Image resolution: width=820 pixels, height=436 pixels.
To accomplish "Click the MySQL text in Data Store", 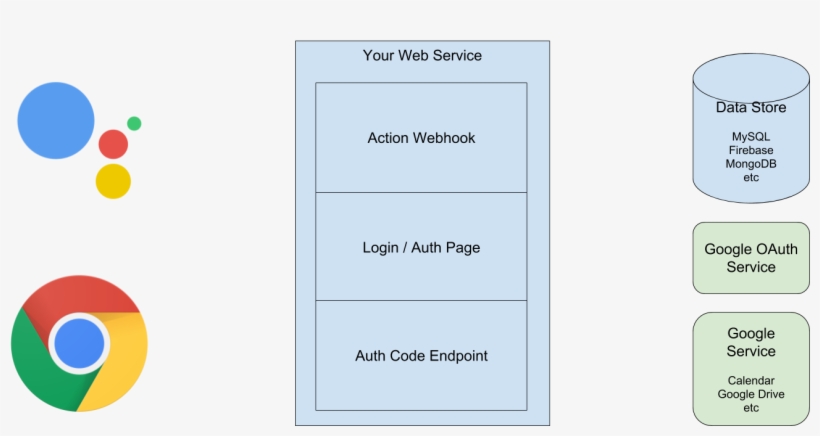I will tap(751, 136).
